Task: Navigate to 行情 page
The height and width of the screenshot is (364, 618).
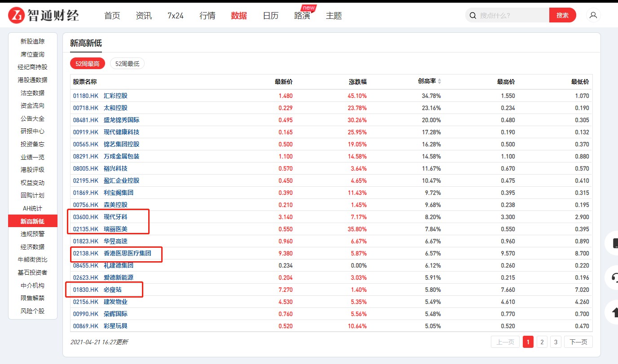Action: coord(207,16)
